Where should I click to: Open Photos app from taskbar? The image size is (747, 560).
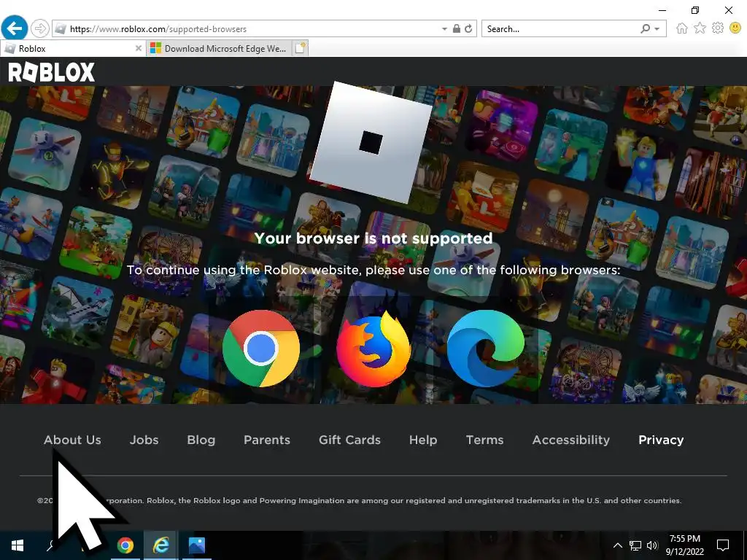[x=196, y=545]
